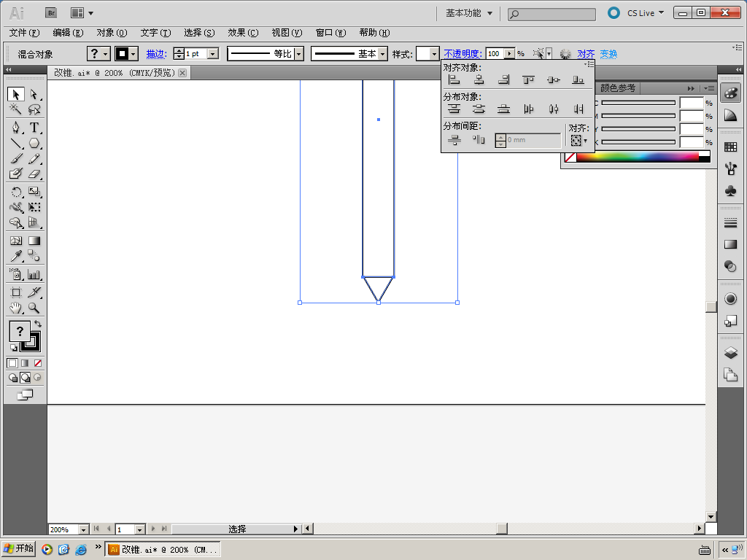Image resolution: width=747 pixels, height=560 pixels.
Task: Reset to default fill and stroke
Action: (x=13, y=348)
